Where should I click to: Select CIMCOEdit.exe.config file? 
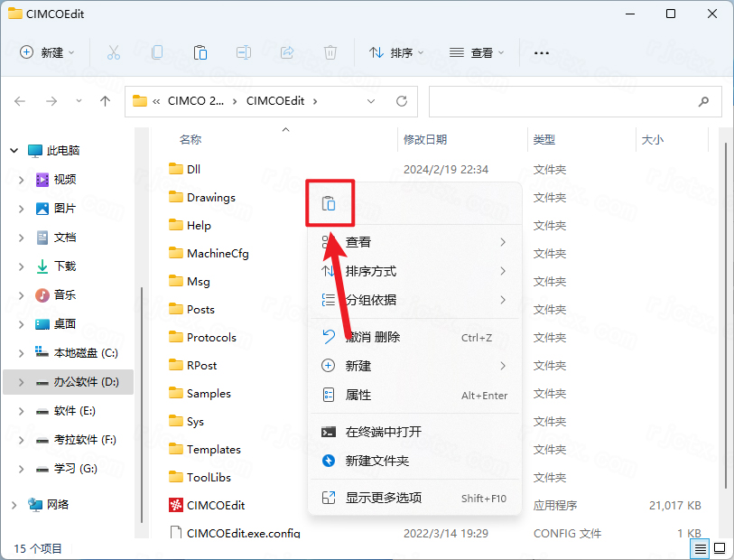(x=235, y=533)
